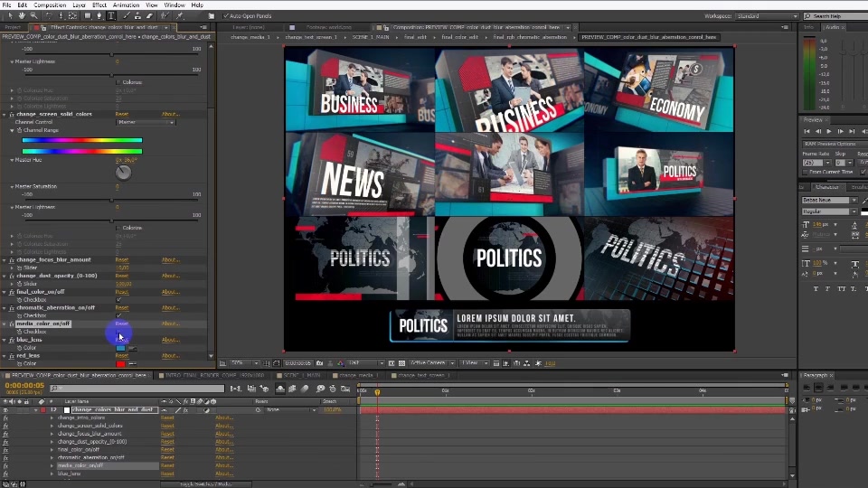Reset change_intro_colors in the timeline
The height and width of the screenshot is (488, 868).
click(167, 418)
